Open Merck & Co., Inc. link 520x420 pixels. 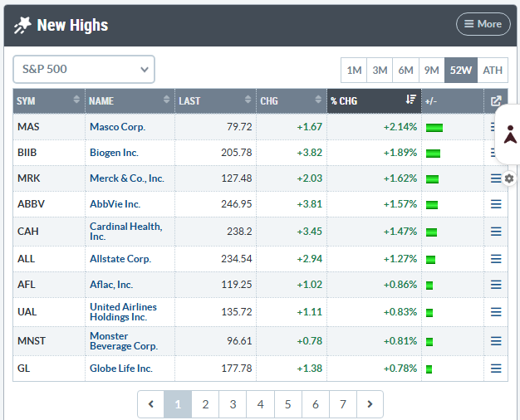tap(127, 178)
